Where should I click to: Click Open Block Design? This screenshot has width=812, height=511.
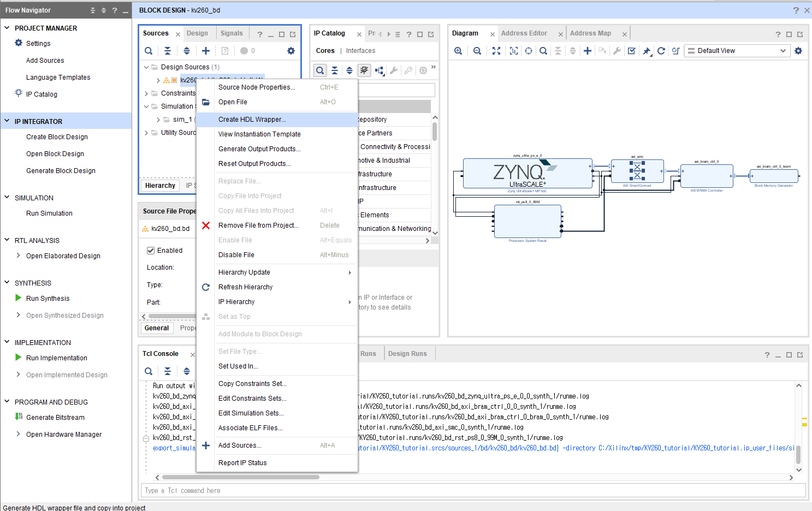click(x=55, y=154)
